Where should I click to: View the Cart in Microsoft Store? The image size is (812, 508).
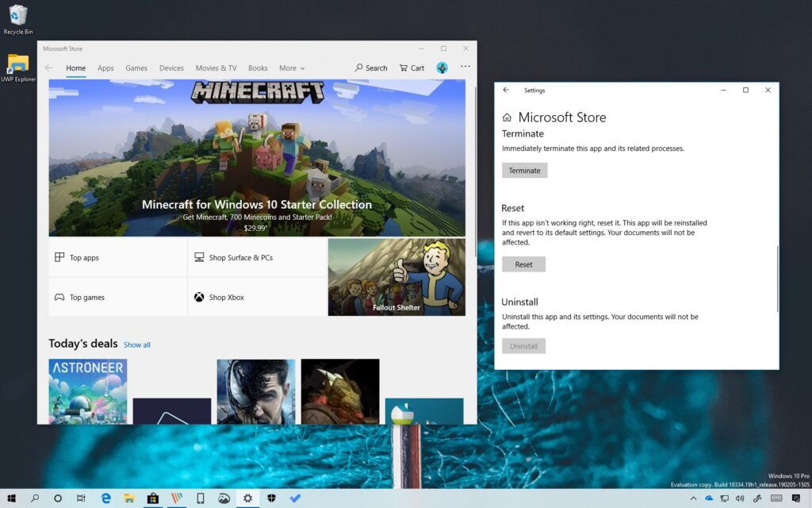tap(412, 67)
